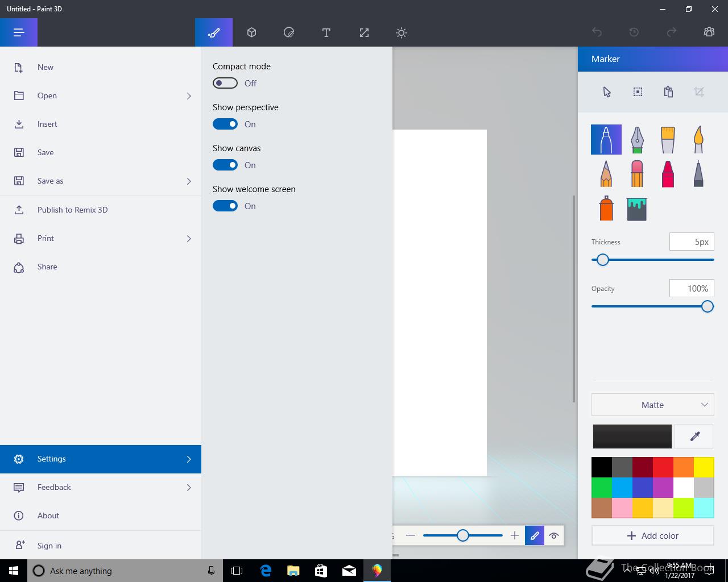
Task: Click New in the menu
Action: point(101,67)
